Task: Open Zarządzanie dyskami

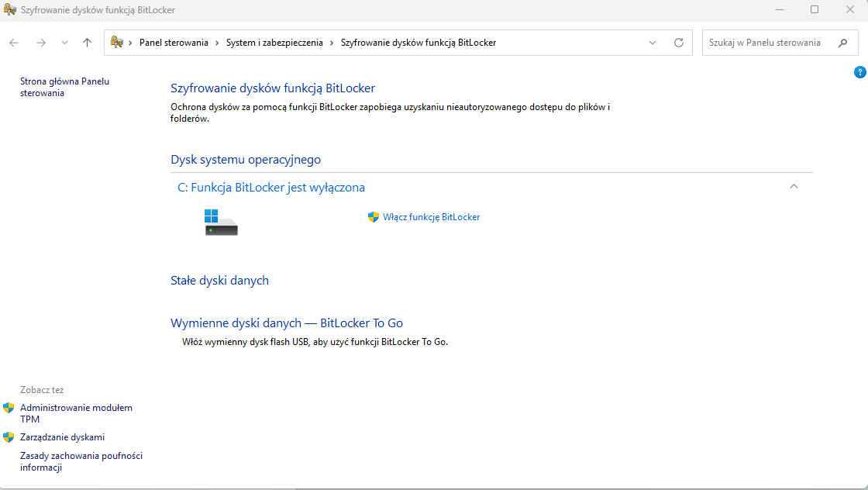Action: (63, 437)
